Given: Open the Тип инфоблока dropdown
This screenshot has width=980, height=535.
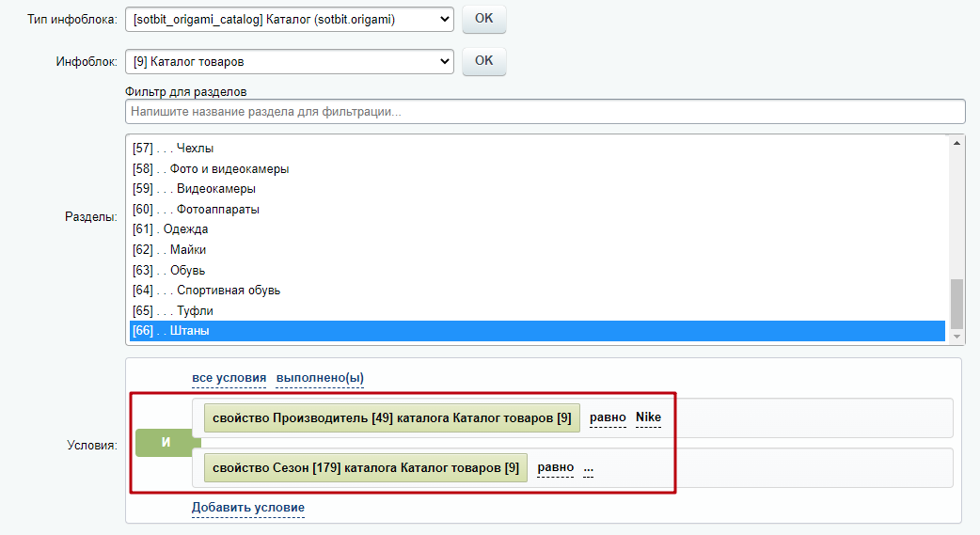Looking at the screenshot, I should pyautogui.click(x=290, y=20).
